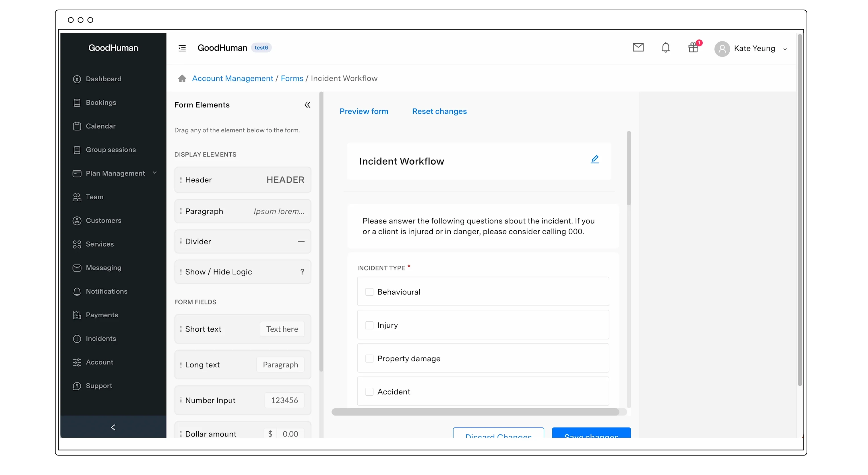The width and height of the screenshot is (868, 475).
Task: Go to Customers in the sidebar
Action: pos(103,221)
